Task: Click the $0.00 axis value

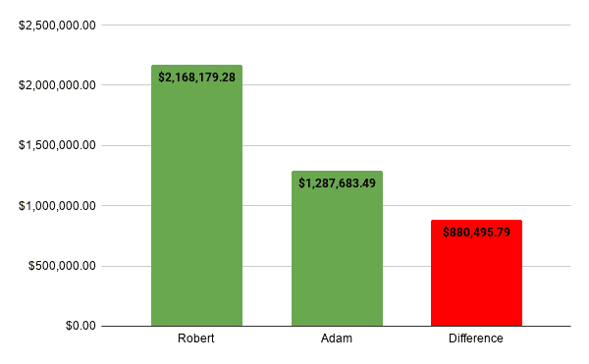Action: [80, 326]
